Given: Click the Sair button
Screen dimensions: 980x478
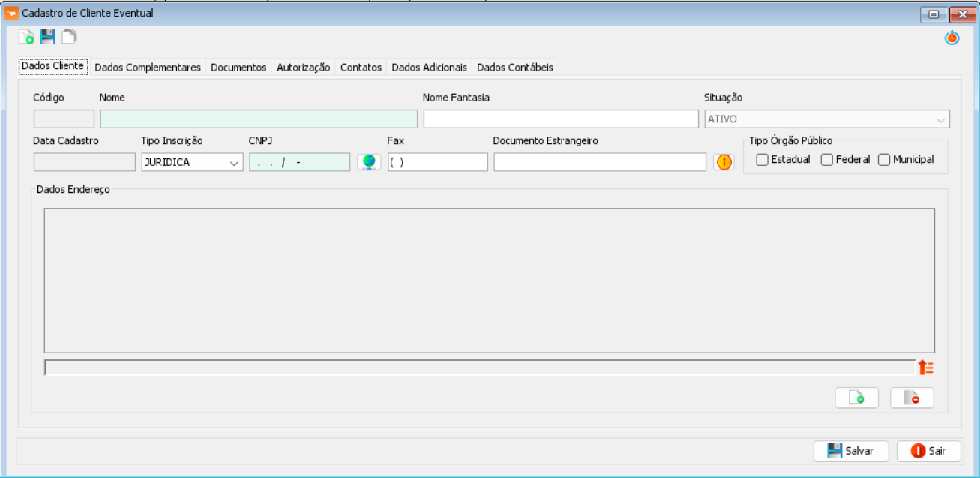Looking at the screenshot, I should point(928,451).
